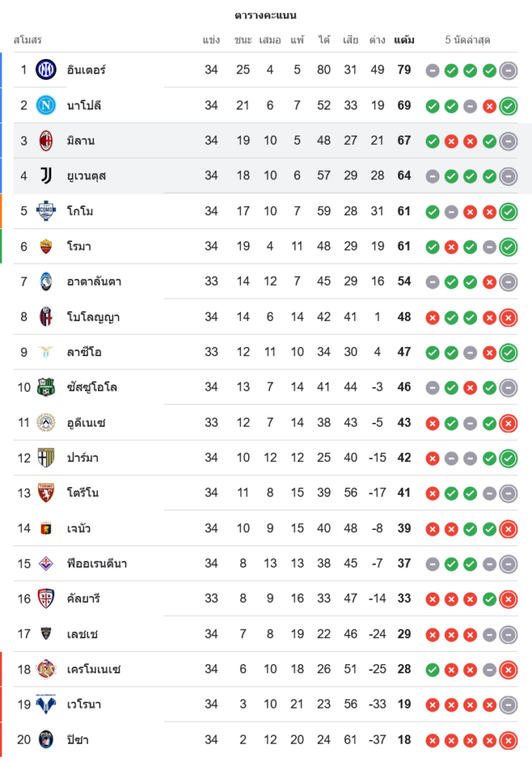Sort table by แต้ม column header
Viewport: 532px width, 766px height.
404,40
